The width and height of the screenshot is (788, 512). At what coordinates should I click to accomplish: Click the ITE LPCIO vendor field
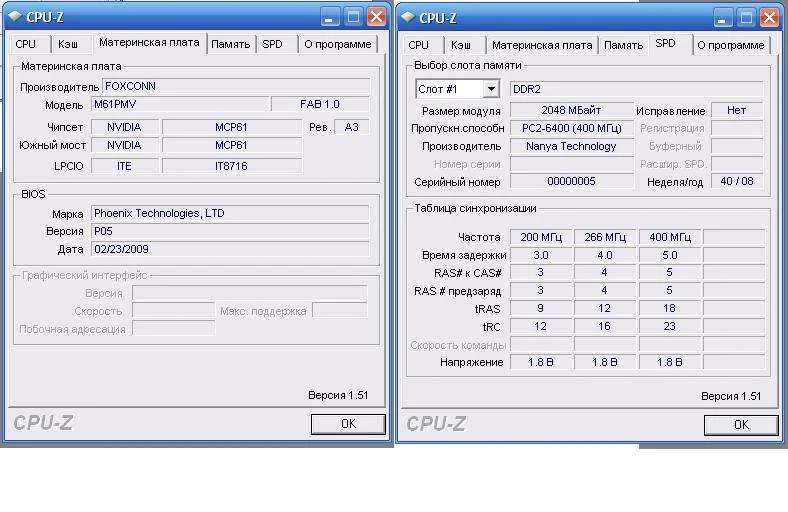click(x=125, y=166)
